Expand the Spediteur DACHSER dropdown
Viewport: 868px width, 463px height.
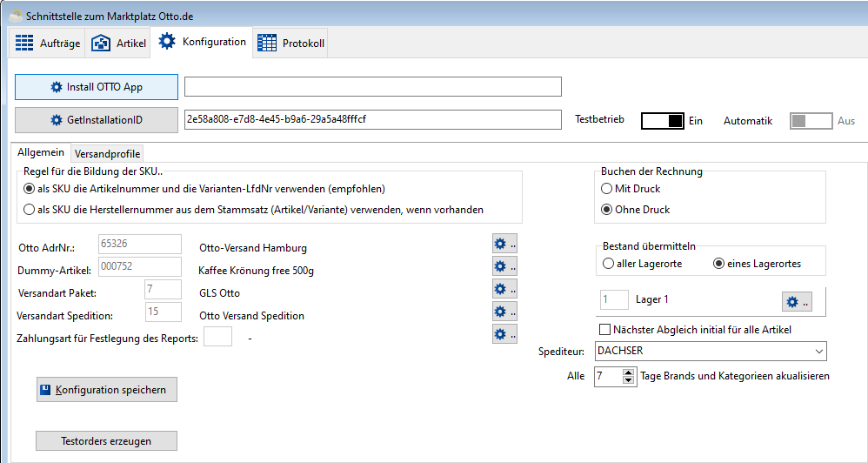[818, 352]
